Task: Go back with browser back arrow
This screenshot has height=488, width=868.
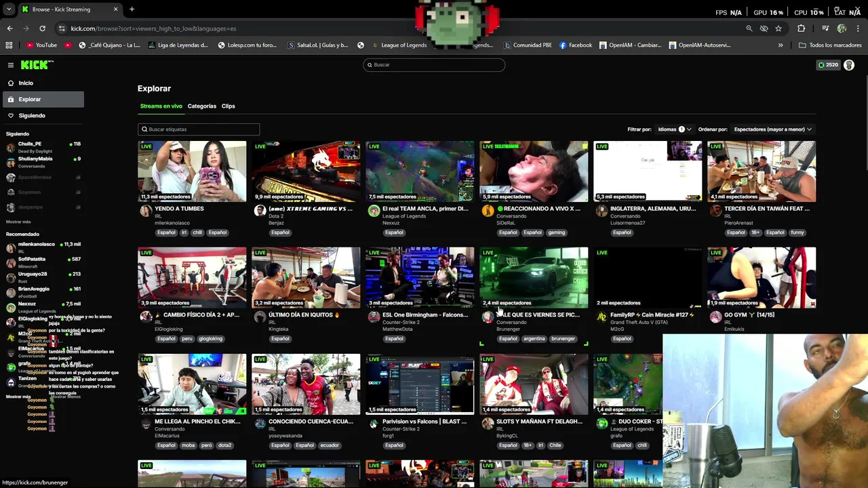Action: (9, 28)
